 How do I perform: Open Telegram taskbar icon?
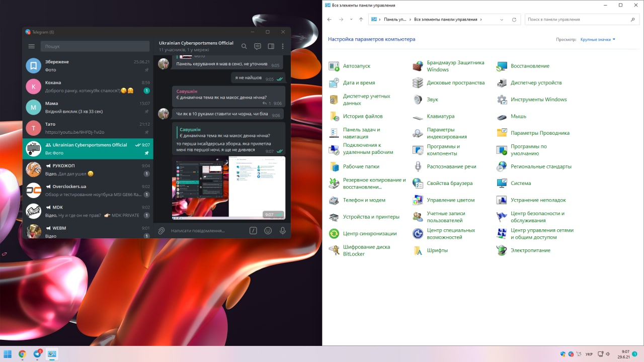[x=37, y=354]
